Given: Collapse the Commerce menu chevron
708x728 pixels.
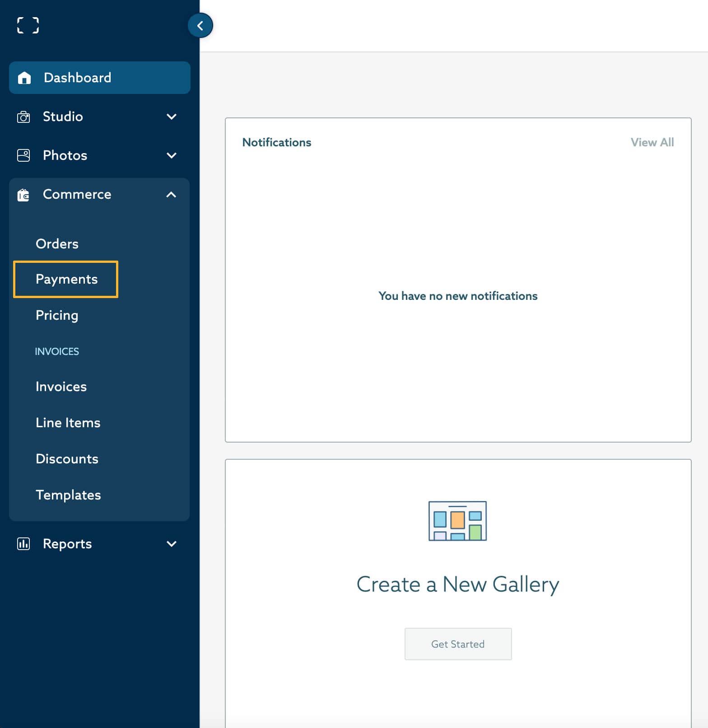Looking at the screenshot, I should 171,195.
